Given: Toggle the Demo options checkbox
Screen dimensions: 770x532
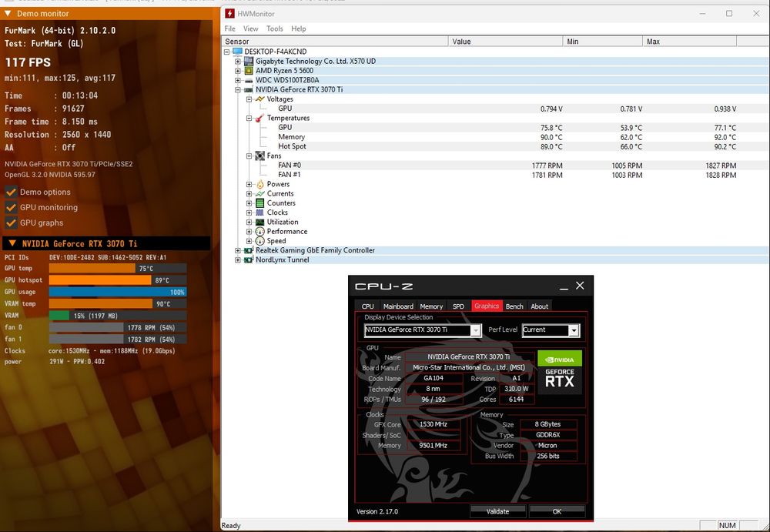Looking at the screenshot, I should pyautogui.click(x=11, y=192).
